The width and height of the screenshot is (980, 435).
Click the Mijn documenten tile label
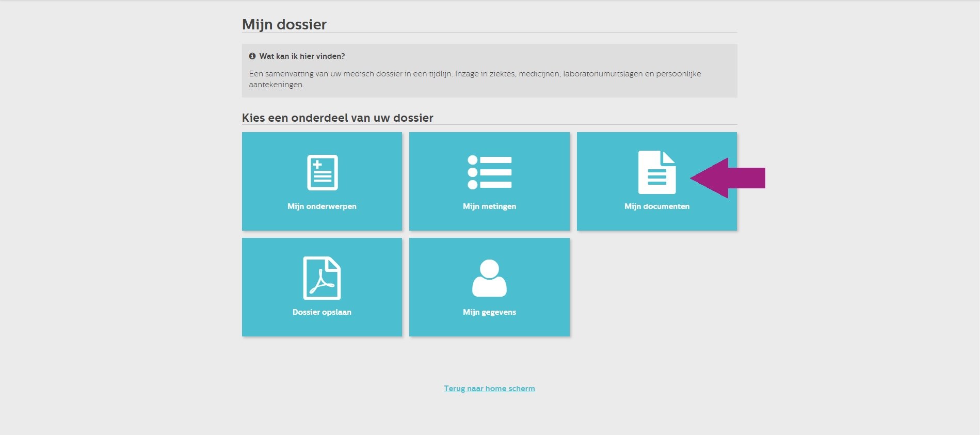[657, 206]
